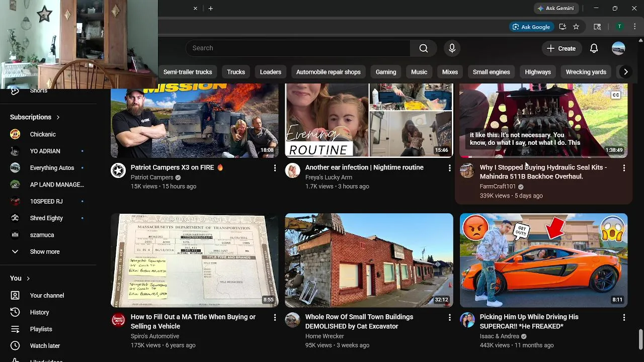Click Ask Google button in address bar
644x362 pixels.
click(531, 27)
